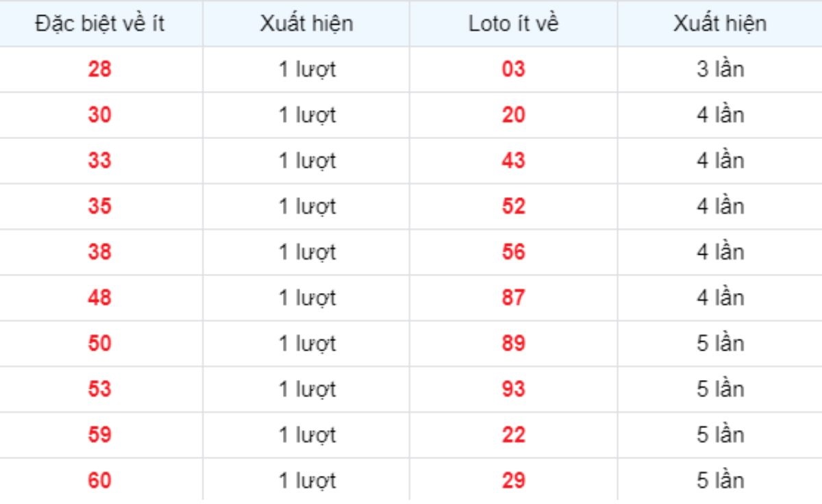The height and width of the screenshot is (504, 822).
Task: Click loto number 93
Action: pos(513,389)
